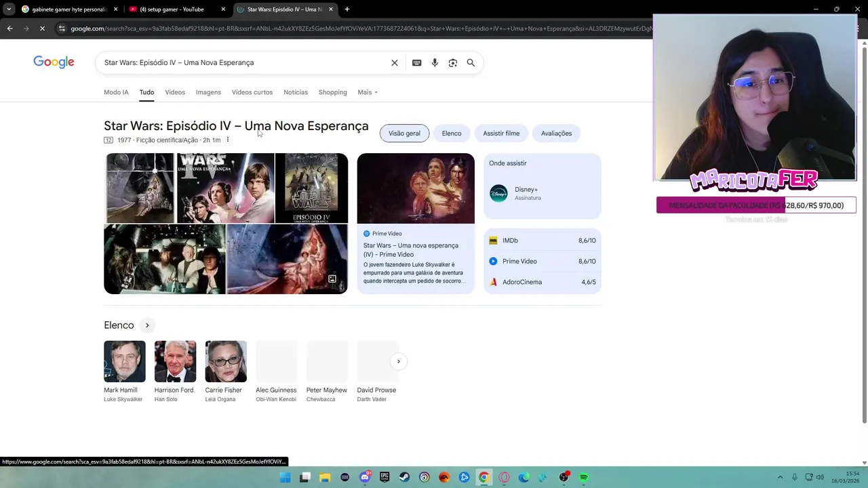
Task: Open Epic Games Launcher from taskbar
Action: tap(384, 477)
